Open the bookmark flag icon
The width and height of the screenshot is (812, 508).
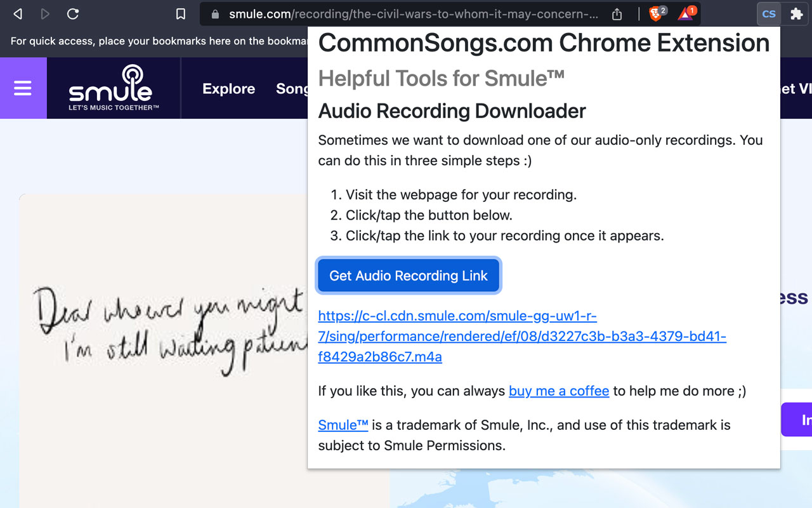181,13
